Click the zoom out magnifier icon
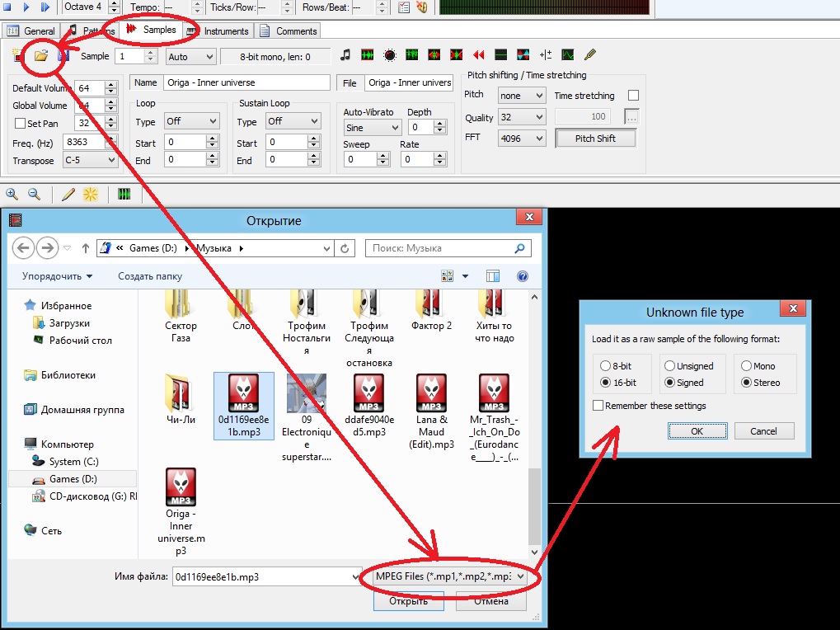The image size is (840, 630). pos(35,194)
